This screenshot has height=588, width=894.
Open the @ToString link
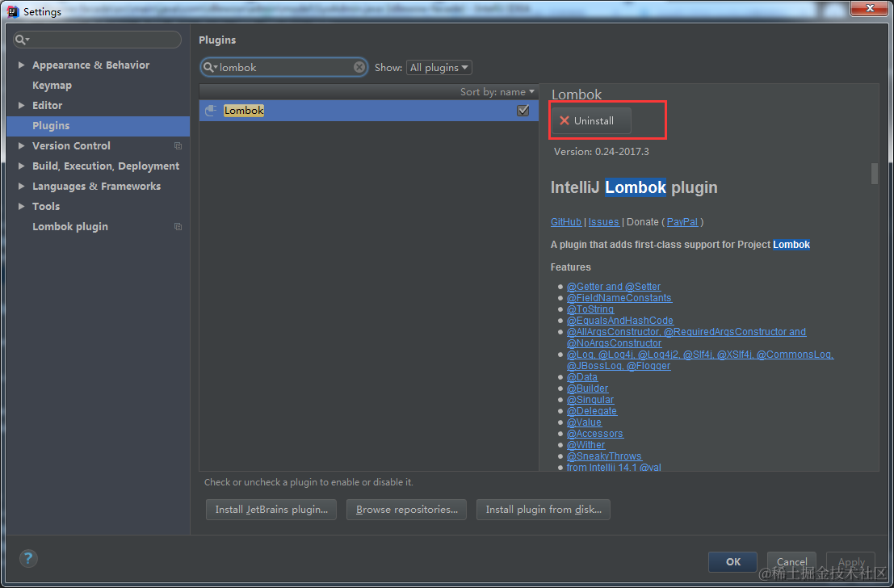coord(590,309)
